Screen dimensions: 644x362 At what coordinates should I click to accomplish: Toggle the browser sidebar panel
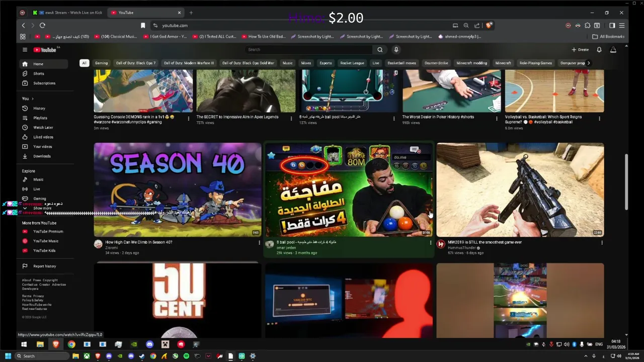[612, 25]
